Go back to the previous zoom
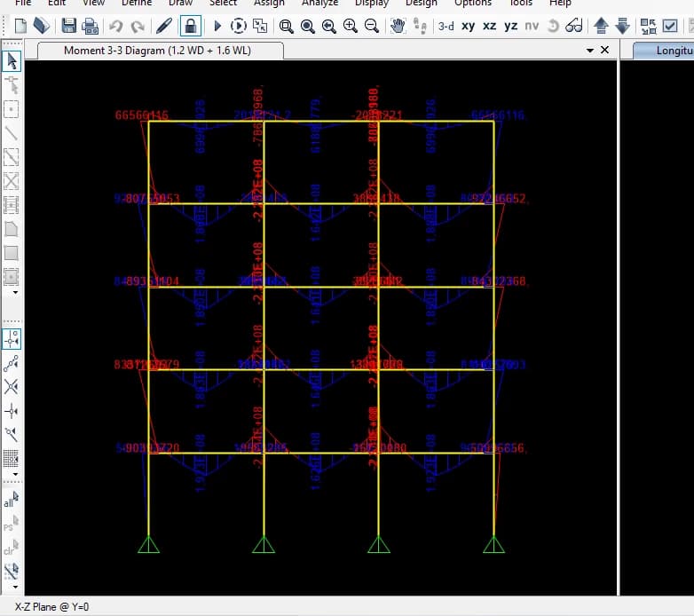The width and height of the screenshot is (694, 616). pyautogui.click(x=328, y=26)
